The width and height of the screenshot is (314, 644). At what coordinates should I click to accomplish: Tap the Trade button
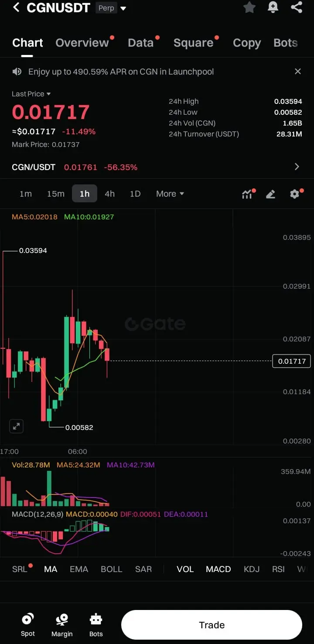[x=212, y=625]
